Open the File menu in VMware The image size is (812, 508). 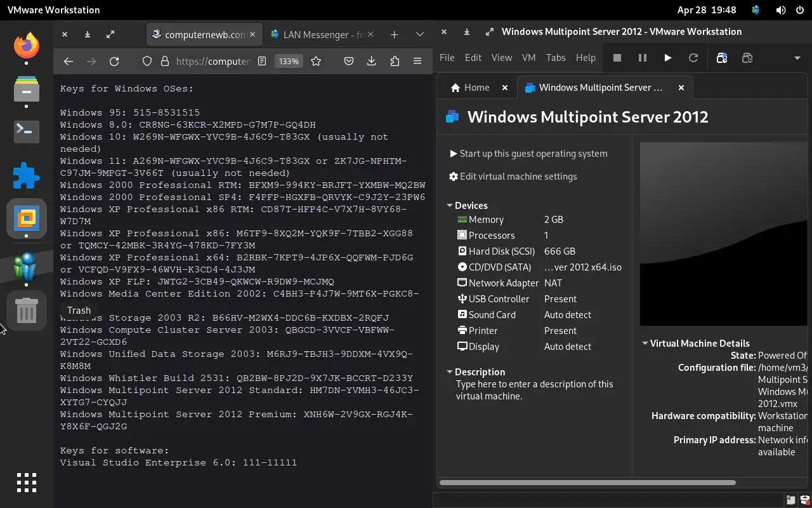(x=447, y=57)
